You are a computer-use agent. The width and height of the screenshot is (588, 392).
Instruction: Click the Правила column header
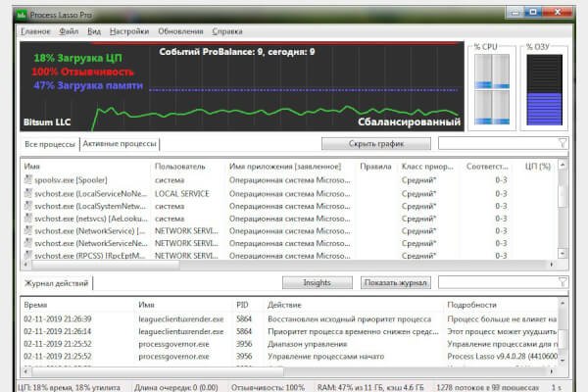point(375,167)
